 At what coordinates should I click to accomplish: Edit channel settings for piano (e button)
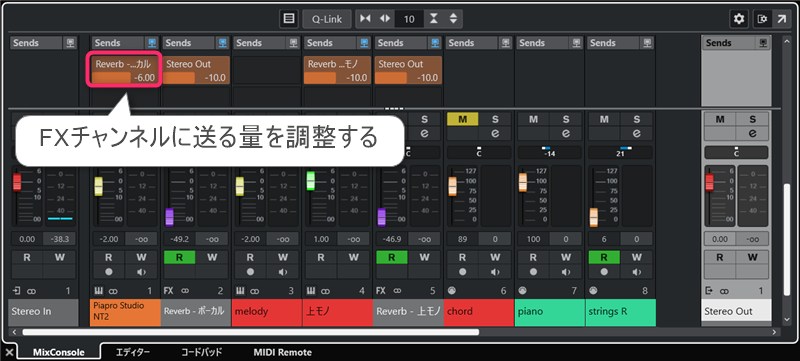[x=566, y=133]
